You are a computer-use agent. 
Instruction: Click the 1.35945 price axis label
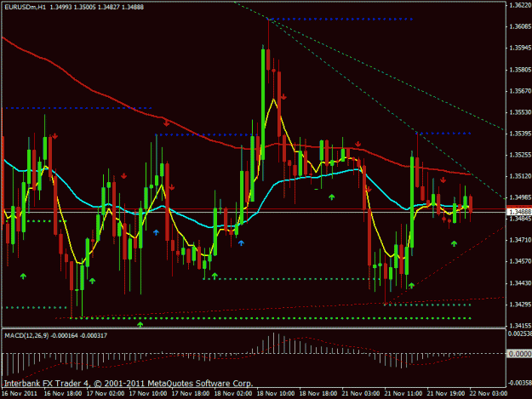[520, 48]
